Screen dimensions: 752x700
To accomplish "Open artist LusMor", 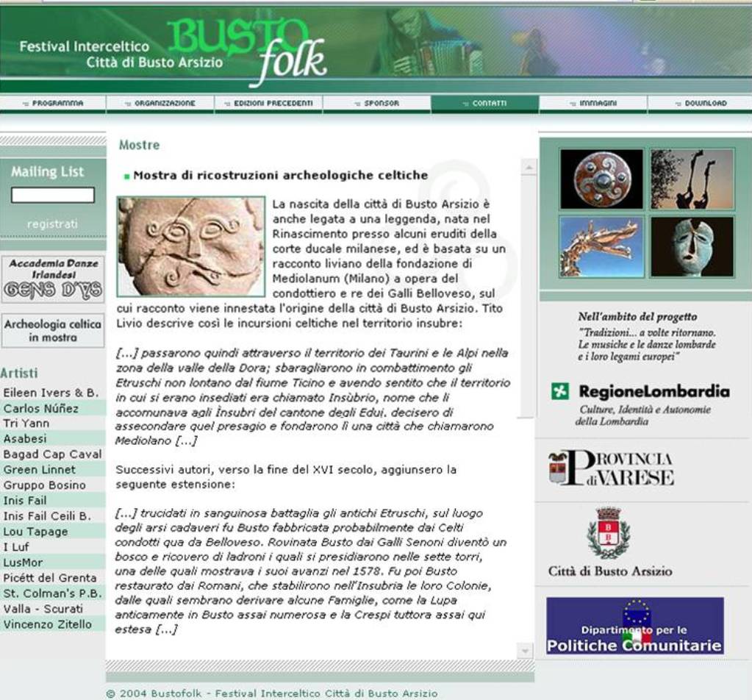I will [x=23, y=562].
